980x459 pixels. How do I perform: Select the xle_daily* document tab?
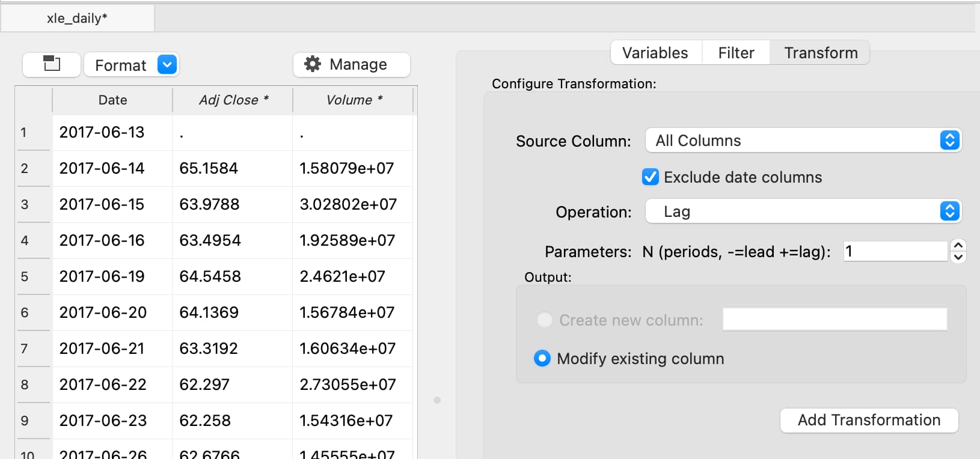coord(77,18)
